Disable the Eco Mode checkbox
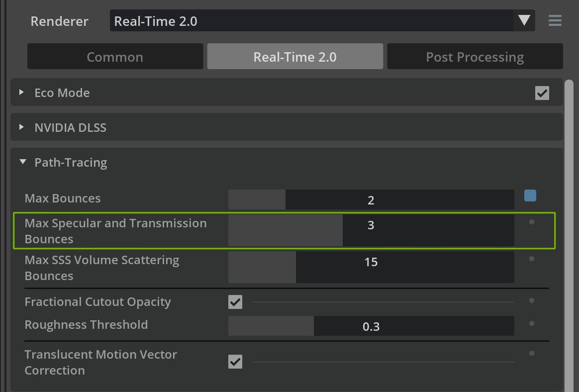The height and width of the screenshot is (392, 579). point(542,93)
